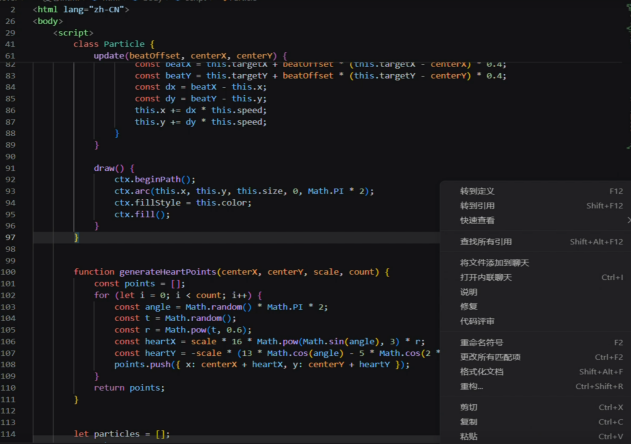Select 剪切 in the context menu
The image size is (631, 444).
(x=536, y=407)
